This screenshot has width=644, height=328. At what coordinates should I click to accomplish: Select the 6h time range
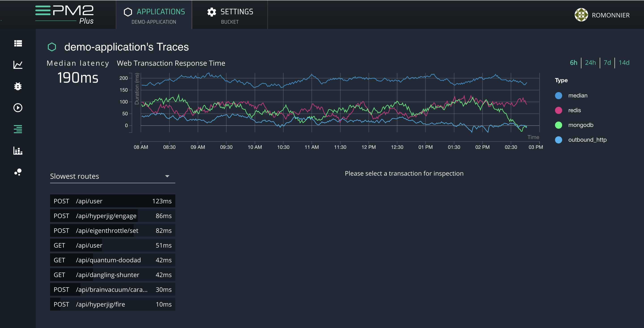pyautogui.click(x=574, y=63)
